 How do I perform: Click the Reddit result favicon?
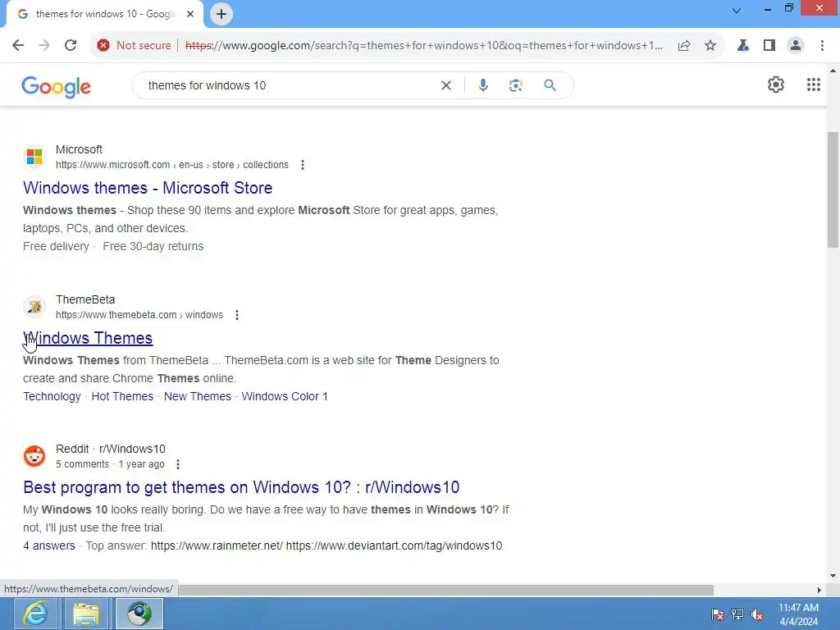[34, 456]
